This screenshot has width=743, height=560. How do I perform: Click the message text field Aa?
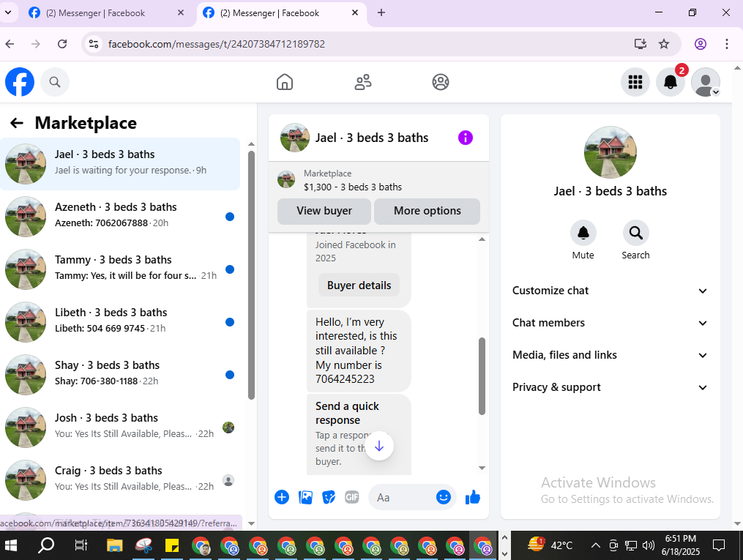point(403,498)
